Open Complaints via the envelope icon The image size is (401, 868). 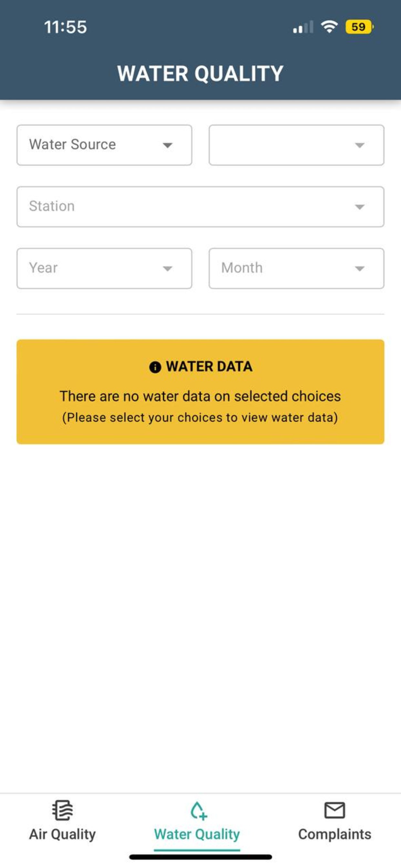point(334,809)
